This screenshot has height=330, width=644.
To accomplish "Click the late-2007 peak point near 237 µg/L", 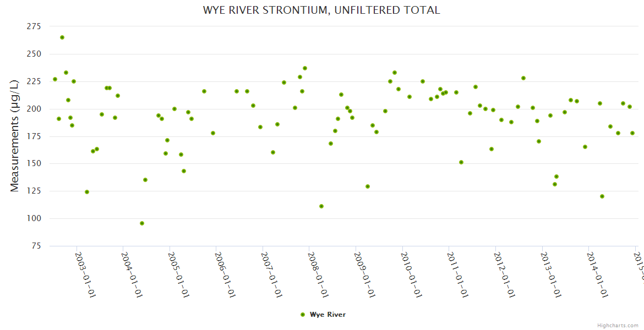I will (305, 68).
